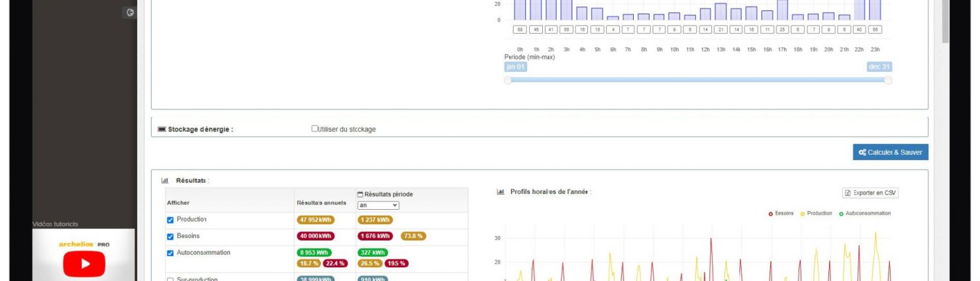The image size is (980, 281).
Task: Click the hourly value field for 6h
Action: coord(613,30)
